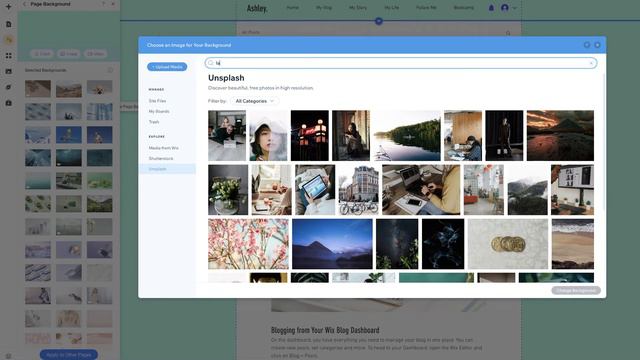The width and height of the screenshot is (640, 360).
Task: Open Site Files in media sidebar
Action: (x=157, y=100)
